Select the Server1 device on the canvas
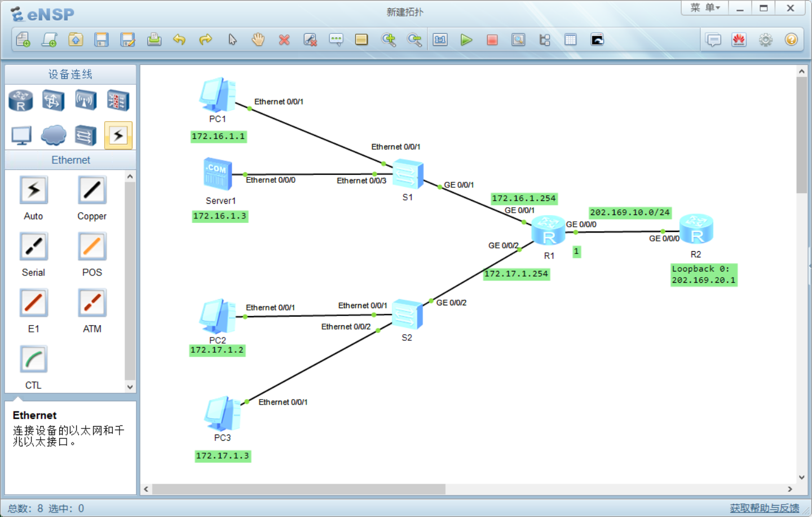 pyautogui.click(x=218, y=173)
